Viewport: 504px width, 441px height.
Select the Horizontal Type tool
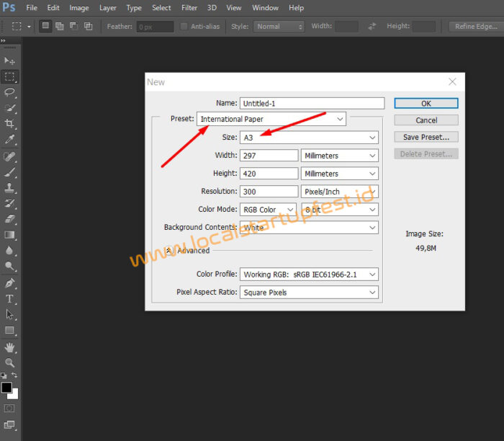point(9,299)
